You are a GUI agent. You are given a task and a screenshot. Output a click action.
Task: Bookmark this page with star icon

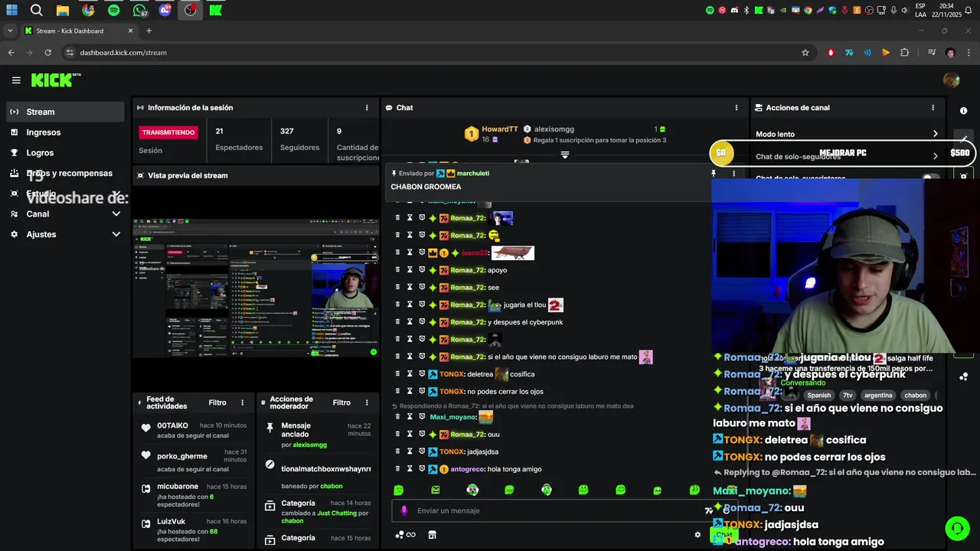pos(805,53)
